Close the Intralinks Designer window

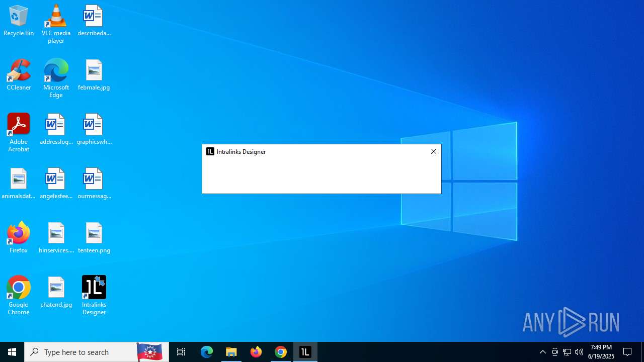[x=434, y=151]
